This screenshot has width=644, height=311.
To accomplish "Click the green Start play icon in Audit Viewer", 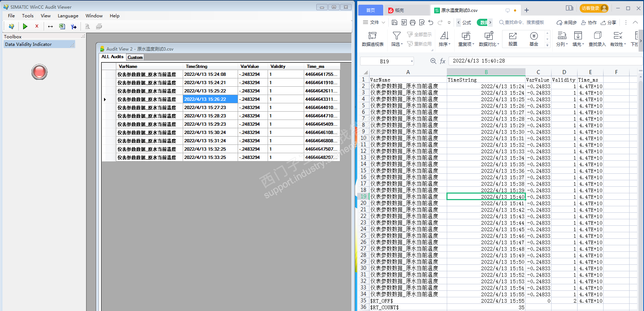I will pyautogui.click(x=25, y=26).
